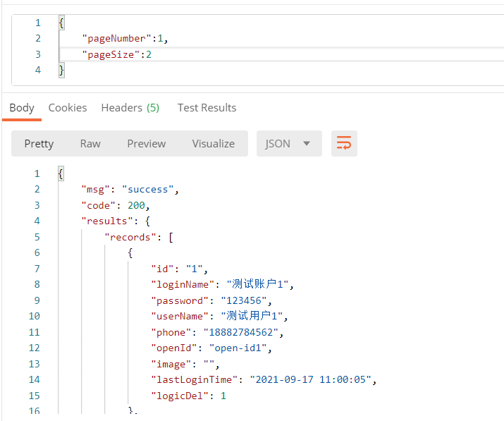Click the "pageSize":2 line in request body

tap(117, 54)
